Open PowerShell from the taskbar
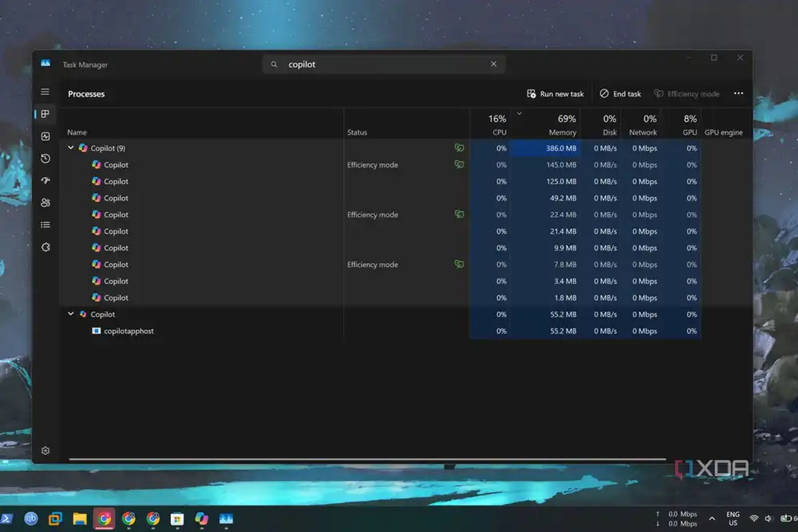798x532 pixels. (x=5, y=518)
